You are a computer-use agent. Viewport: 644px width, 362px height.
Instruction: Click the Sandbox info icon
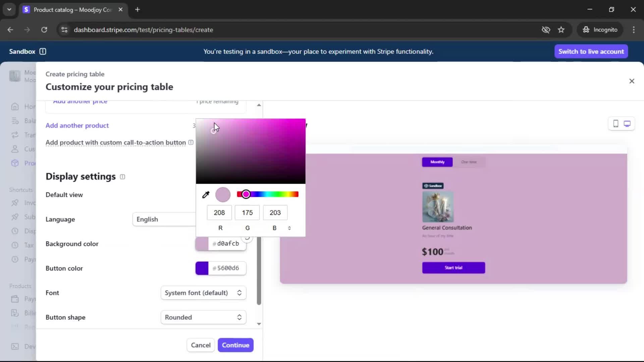tap(43, 51)
